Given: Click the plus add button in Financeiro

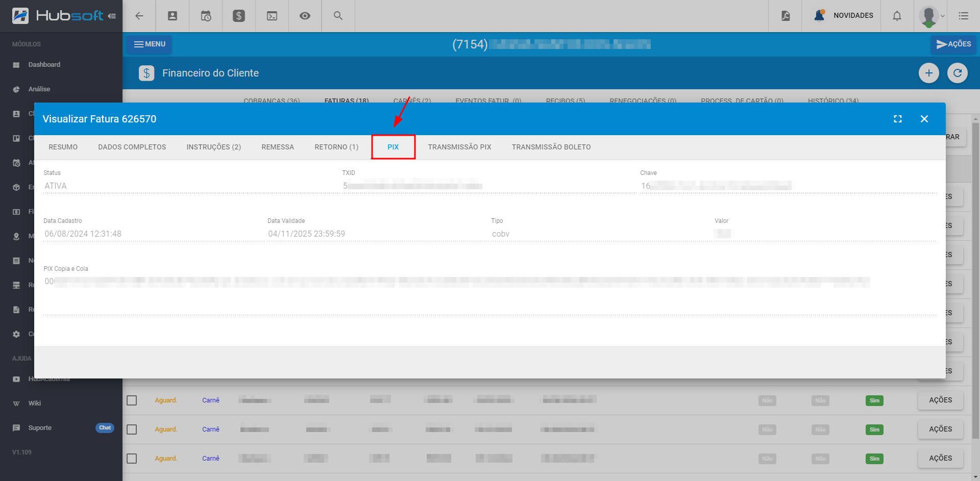Looking at the screenshot, I should pyautogui.click(x=929, y=73).
